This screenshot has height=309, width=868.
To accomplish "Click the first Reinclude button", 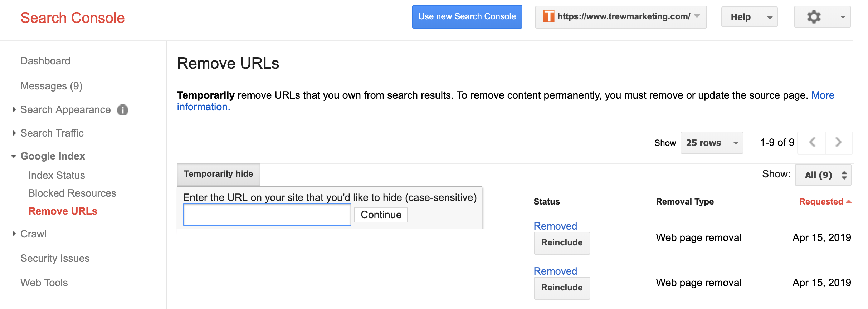I will tap(561, 243).
